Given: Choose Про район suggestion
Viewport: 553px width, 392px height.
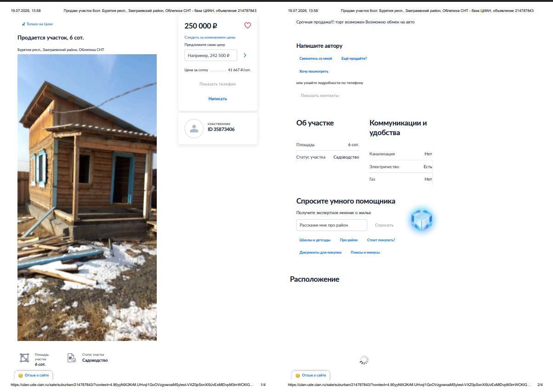Looking at the screenshot, I should click(x=348, y=240).
